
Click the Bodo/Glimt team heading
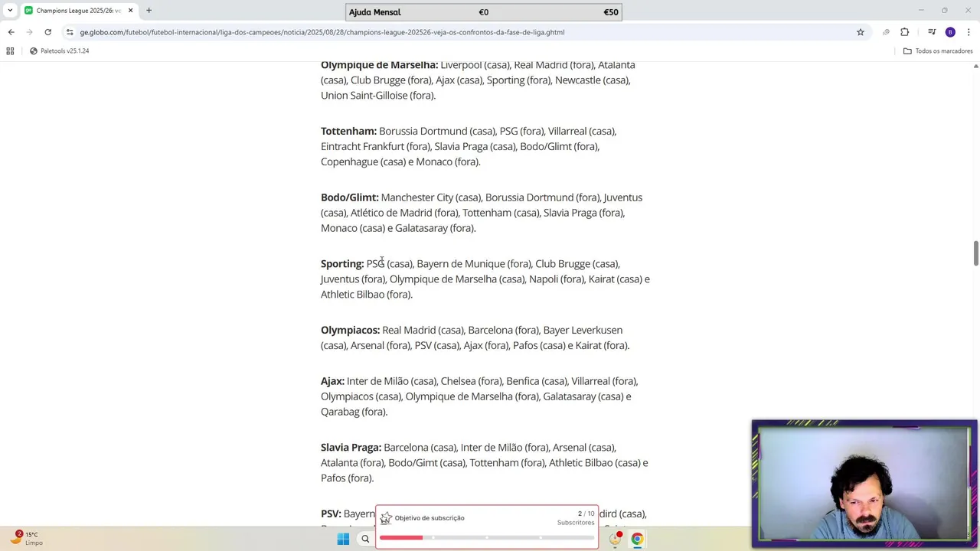(350, 197)
